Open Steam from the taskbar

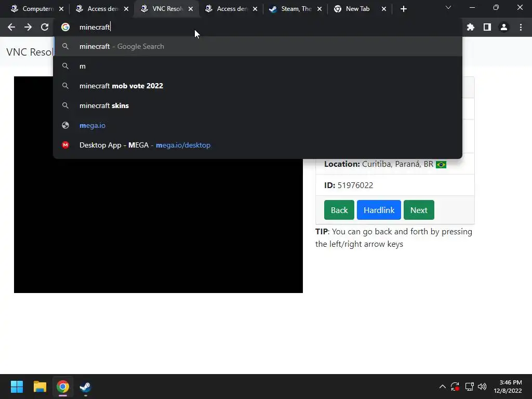[x=85, y=387]
